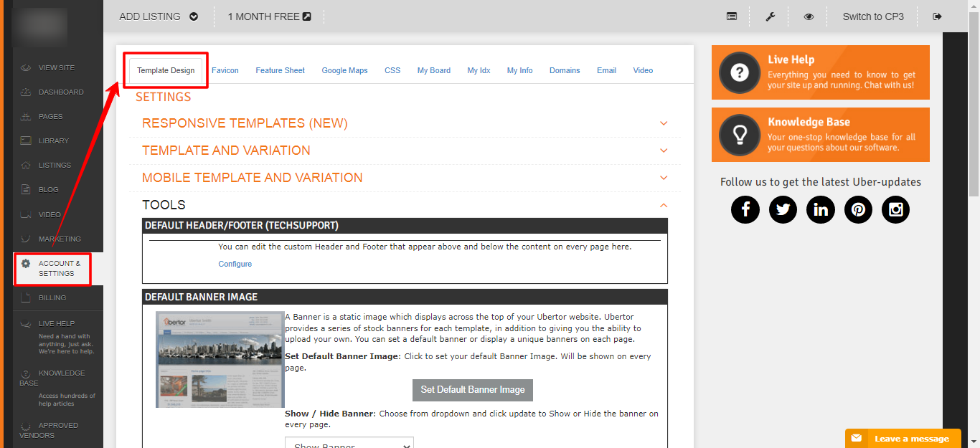Click the LinkedIn circle icon

pos(820,209)
